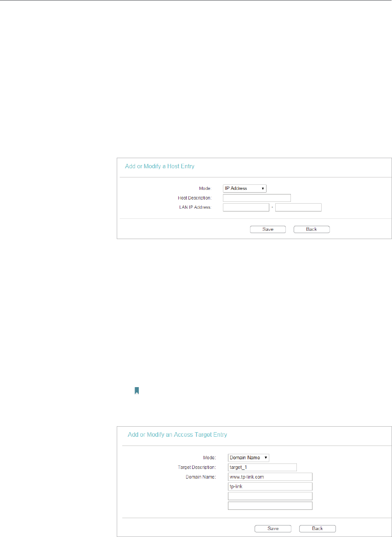Click the Host Description input field

tap(257, 198)
